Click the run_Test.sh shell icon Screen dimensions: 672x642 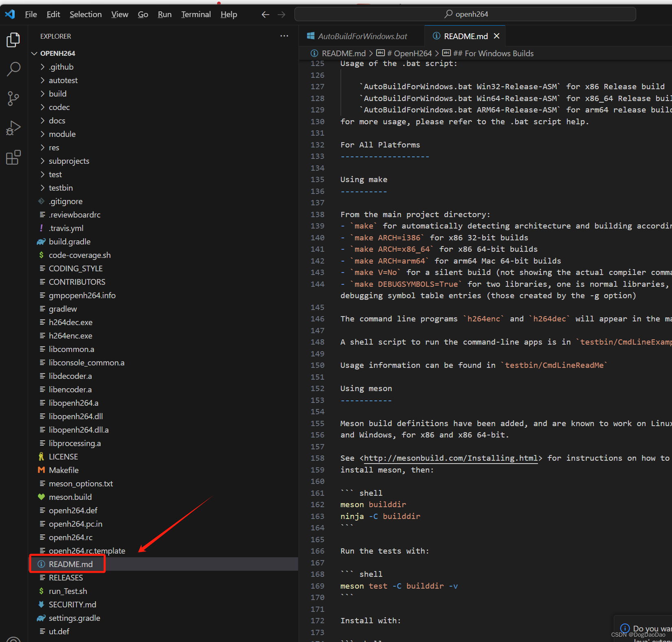click(x=41, y=591)
